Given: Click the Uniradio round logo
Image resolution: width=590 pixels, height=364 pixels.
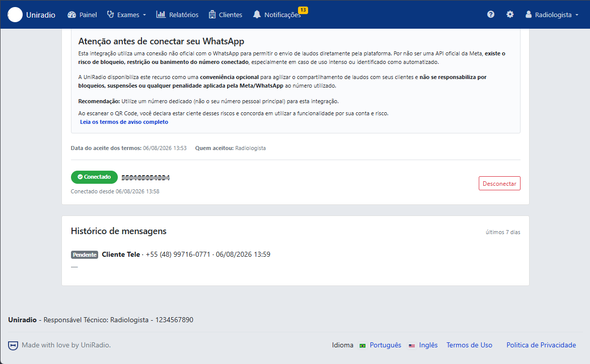Looking at the screenshot, I should pyautogui.click(x=15, y=15).
